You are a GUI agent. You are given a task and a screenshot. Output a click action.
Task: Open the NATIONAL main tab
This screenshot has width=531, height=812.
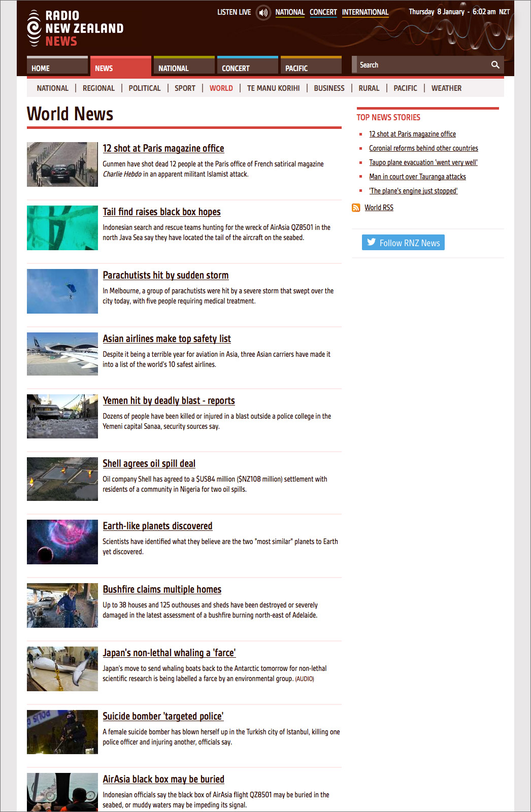pos(184,66)
